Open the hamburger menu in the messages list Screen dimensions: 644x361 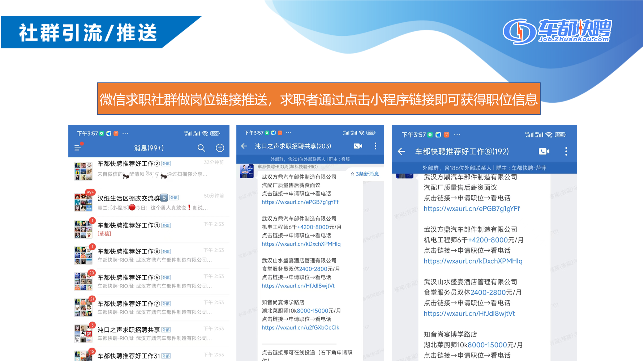pos(77,148)
